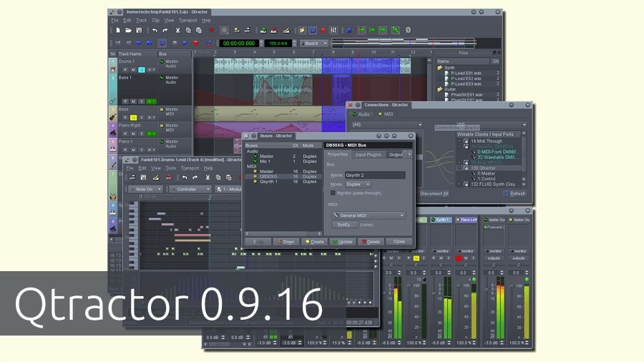Toggle the yellow Mute button in mixer
Screen dimensions: 644x362
click(416, 258)
